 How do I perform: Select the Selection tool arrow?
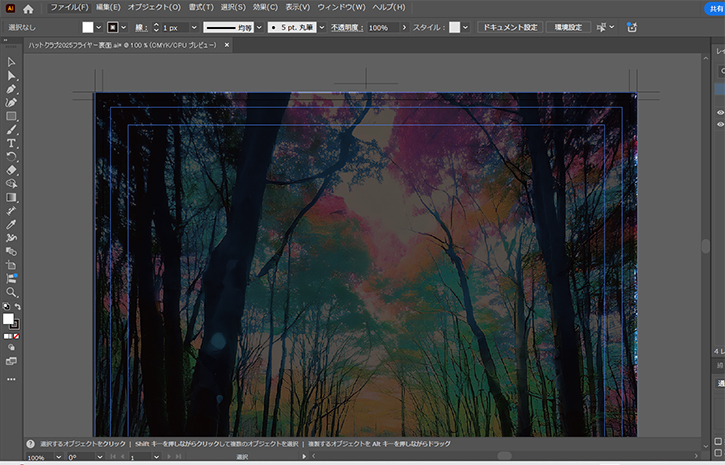11,62
